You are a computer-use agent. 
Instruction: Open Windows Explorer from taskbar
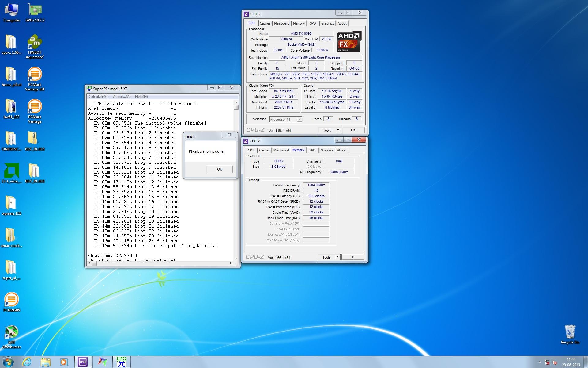tap(45, 362)
